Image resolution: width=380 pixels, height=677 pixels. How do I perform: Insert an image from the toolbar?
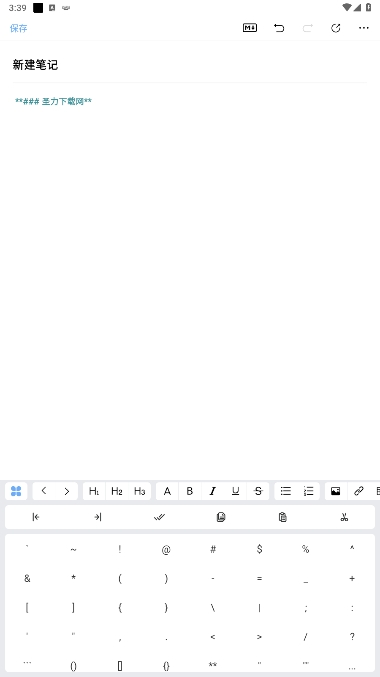coord(336,491)
